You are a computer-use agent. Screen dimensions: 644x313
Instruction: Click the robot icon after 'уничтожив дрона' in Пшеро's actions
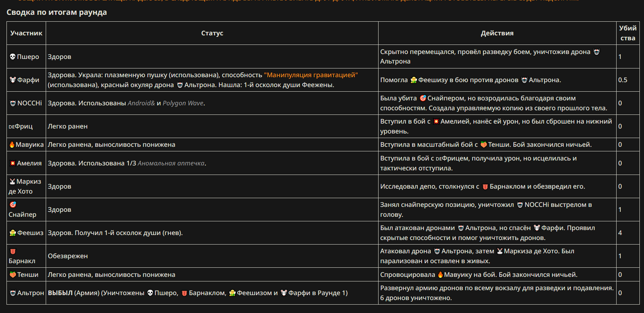point(596,52)
